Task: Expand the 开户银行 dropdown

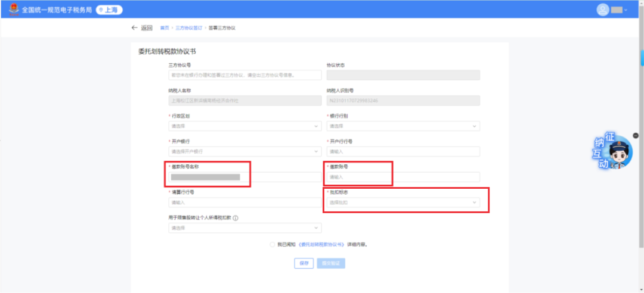Action: [244, 151]
